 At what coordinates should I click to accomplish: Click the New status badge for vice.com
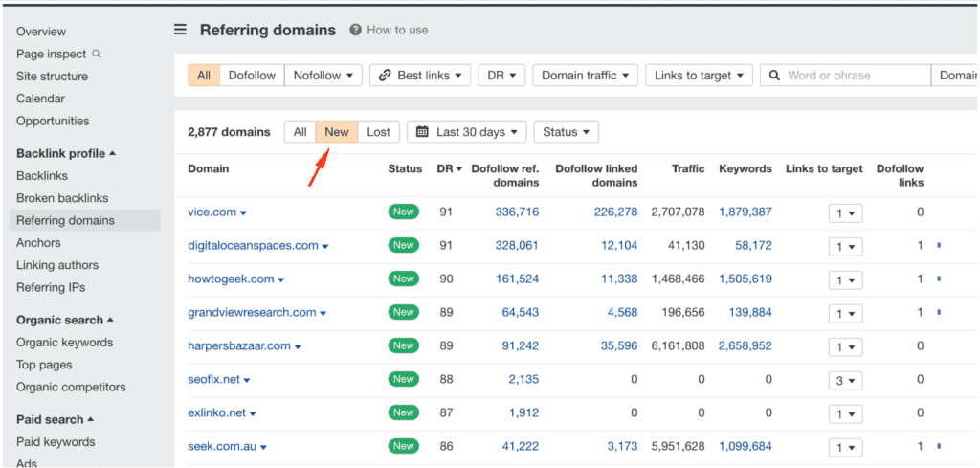[x=403, y=212]
